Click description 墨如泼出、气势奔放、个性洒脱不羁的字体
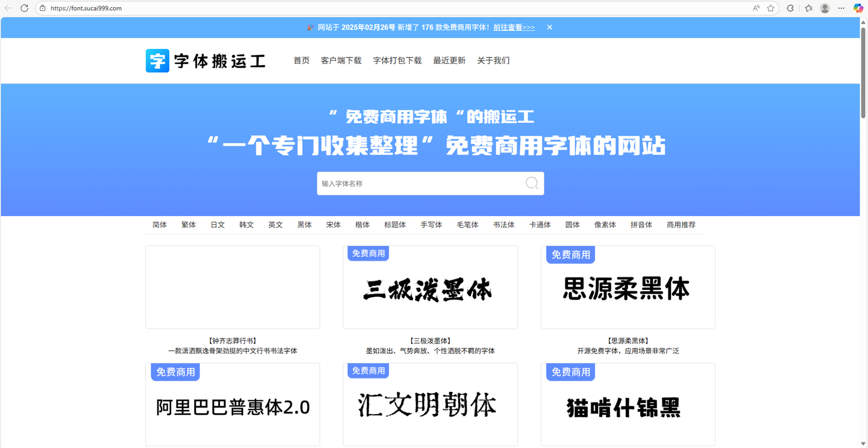Screen dimensions: 868x448 tap(430, 351)
